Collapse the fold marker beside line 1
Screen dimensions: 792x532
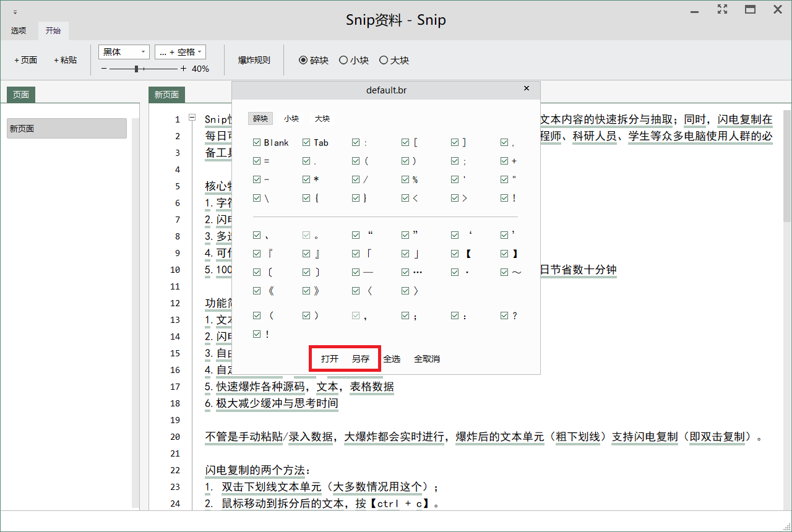click(x=192, y=118)
